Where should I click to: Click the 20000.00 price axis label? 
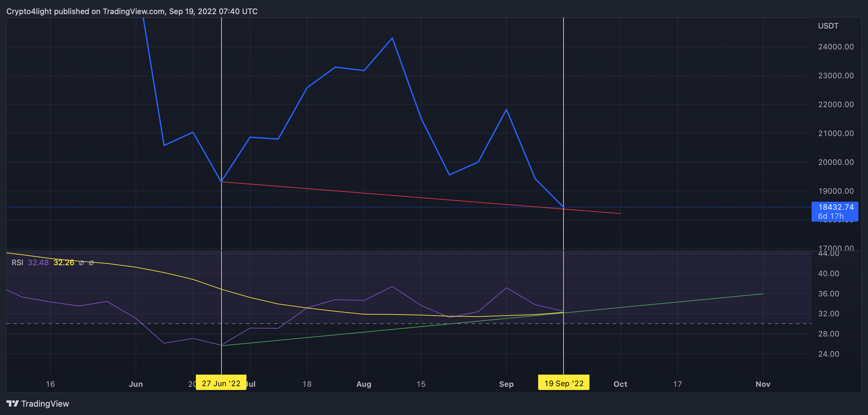click(x=836, y=162)
